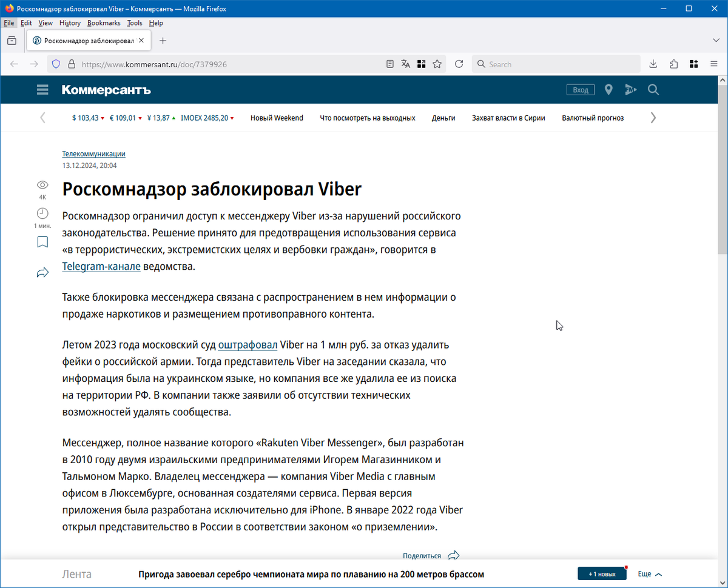
Task: Click the Поделиться link below the article
Action: (x=422, y=556)
